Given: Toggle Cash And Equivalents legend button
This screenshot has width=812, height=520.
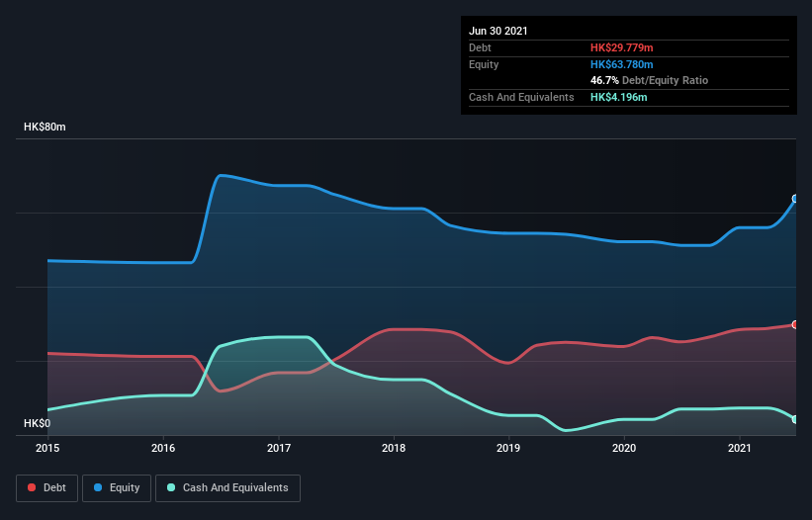Looking at the screenshot, I should tap(227, 488).
